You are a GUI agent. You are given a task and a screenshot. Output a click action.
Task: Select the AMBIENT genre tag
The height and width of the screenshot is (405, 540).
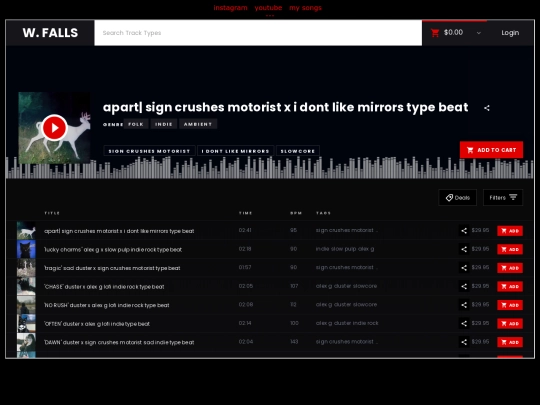pos(198,124)
